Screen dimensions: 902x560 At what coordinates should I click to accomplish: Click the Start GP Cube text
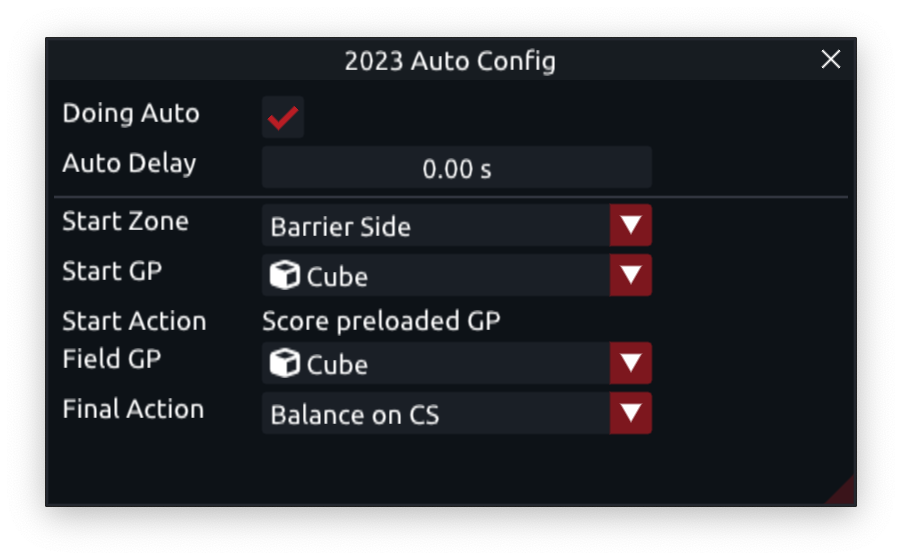coord(337,277)
